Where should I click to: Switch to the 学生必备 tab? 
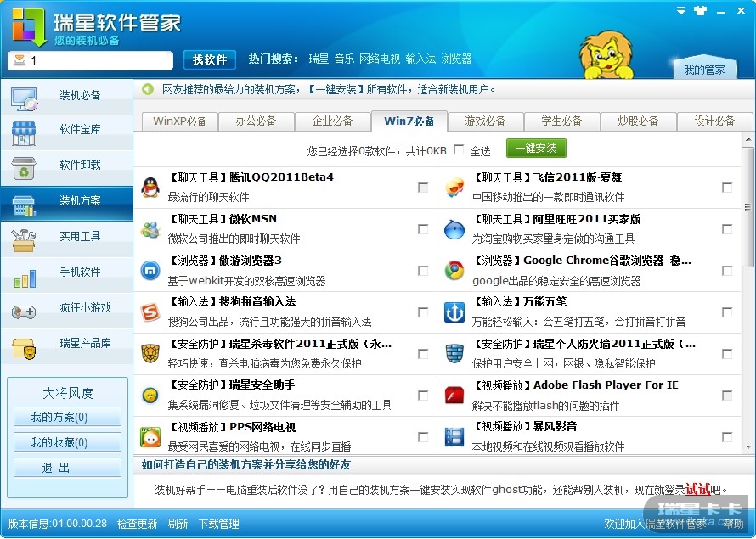coord(561,121)
